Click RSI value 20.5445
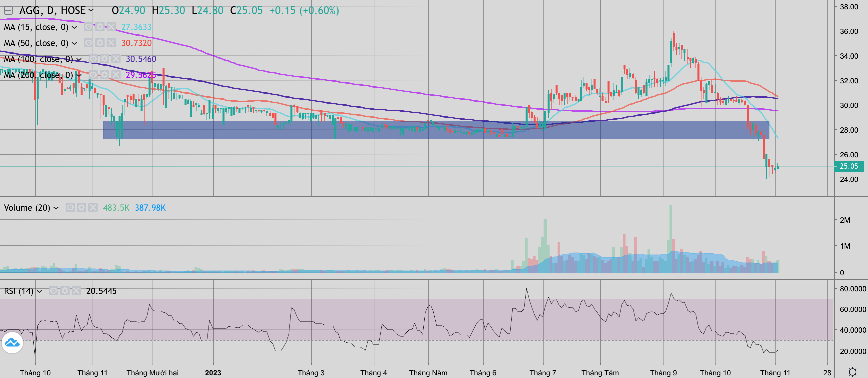Viewport: 868px width, 378px height. (102, 291)
